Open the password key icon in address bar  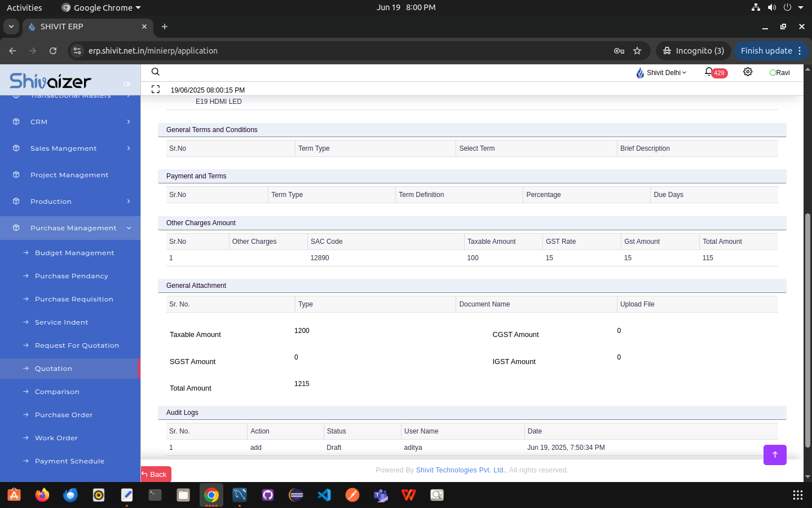[619, 51]
